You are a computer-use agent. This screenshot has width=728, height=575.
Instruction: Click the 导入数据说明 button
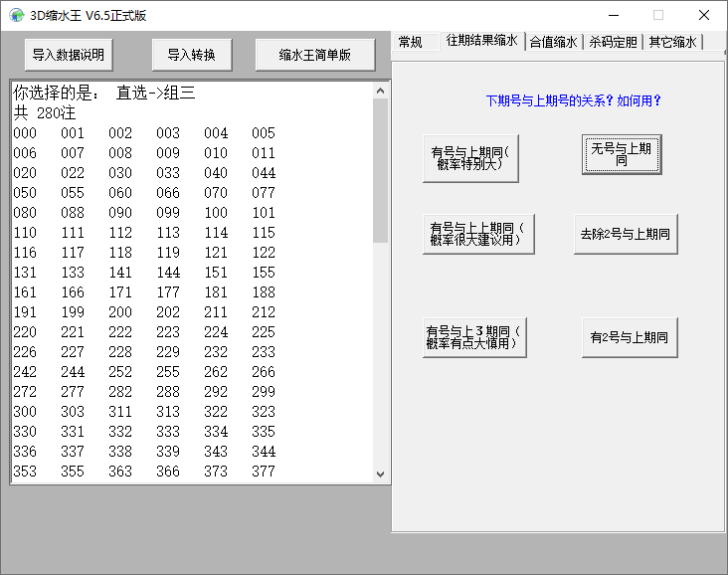click(69, 55)
